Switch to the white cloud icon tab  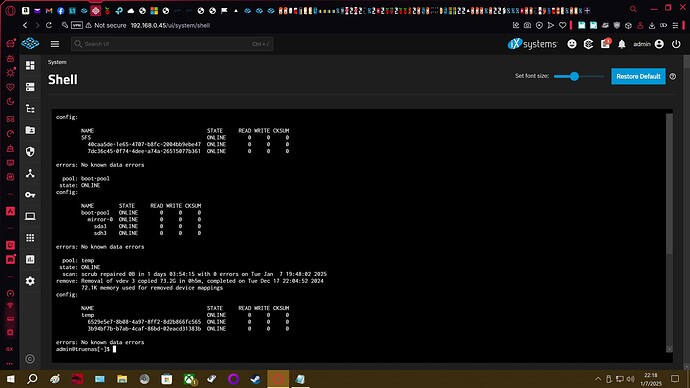[131, 11]
